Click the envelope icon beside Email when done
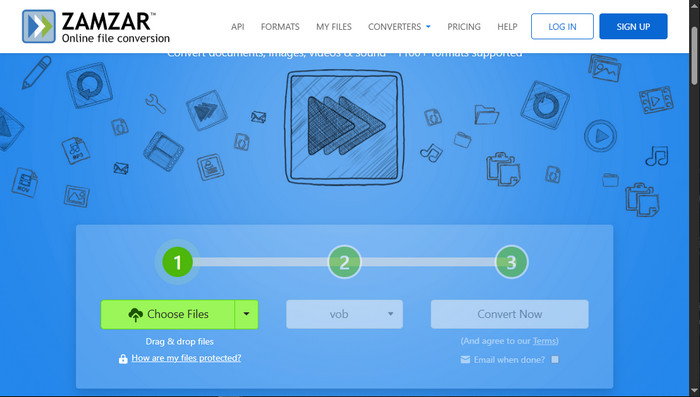Screen dimensions: 700x397 pos(465,359)
